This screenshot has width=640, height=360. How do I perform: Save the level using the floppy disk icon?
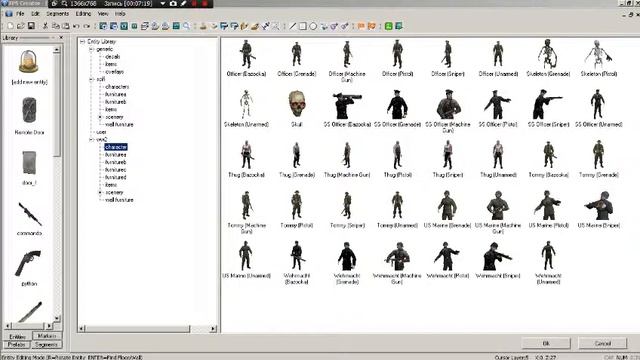tap(31, 26)
